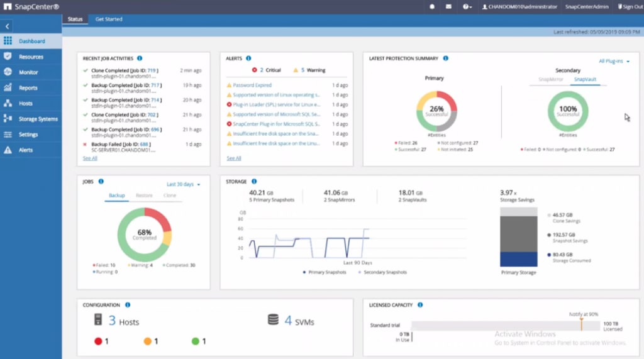
Task: Expand the All Plug-ins dropdown
Action: (614, 61)
